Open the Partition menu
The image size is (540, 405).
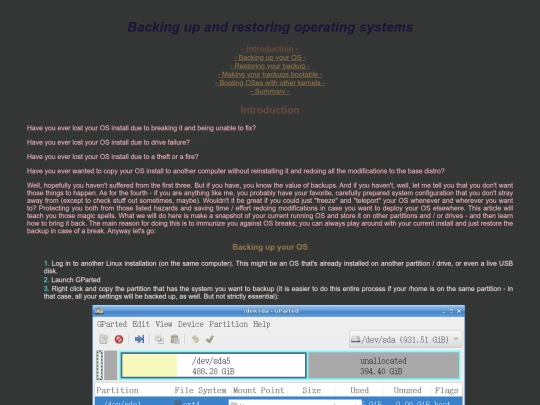[x=228, y=324]
